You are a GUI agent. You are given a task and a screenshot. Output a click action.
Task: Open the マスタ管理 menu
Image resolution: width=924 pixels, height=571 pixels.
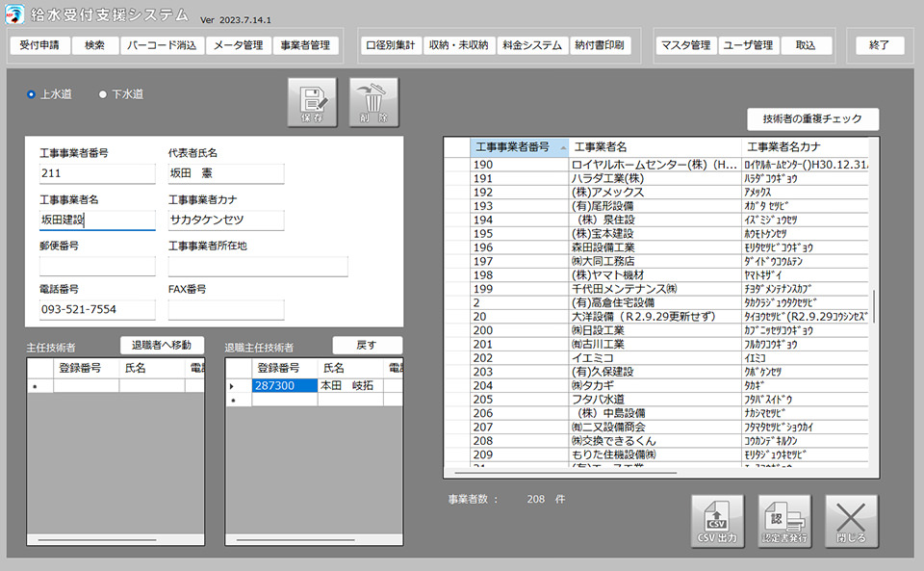pyautogui.click(x=686, y=45)
